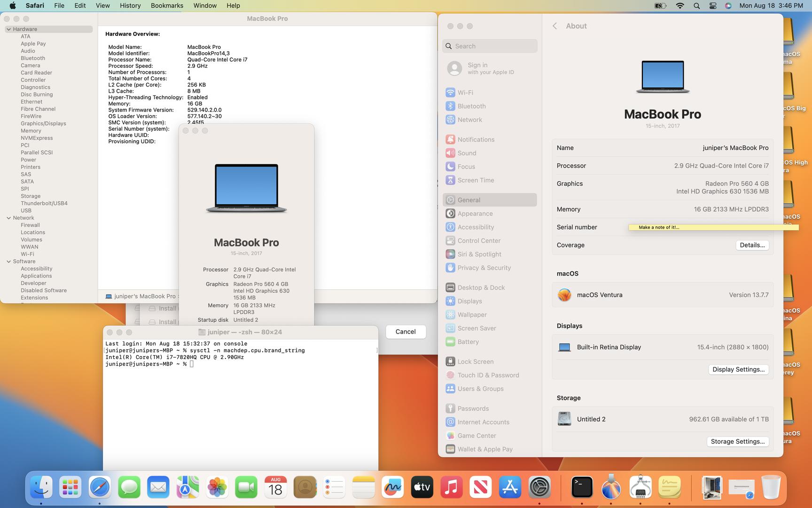Open Photos app in the Dock
This screenshot has width=812, height=508.
pyautogui.click(x=217, y=487)
